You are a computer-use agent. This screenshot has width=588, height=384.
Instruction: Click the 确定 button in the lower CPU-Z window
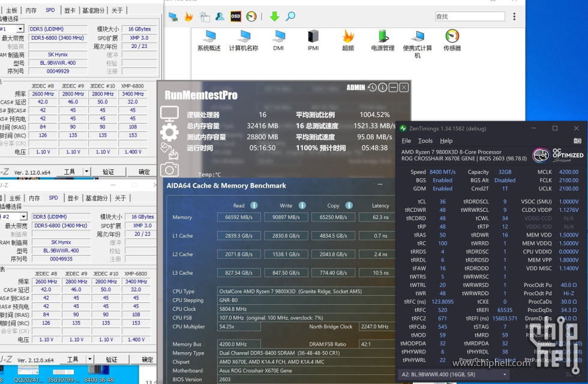pos(148,359)
